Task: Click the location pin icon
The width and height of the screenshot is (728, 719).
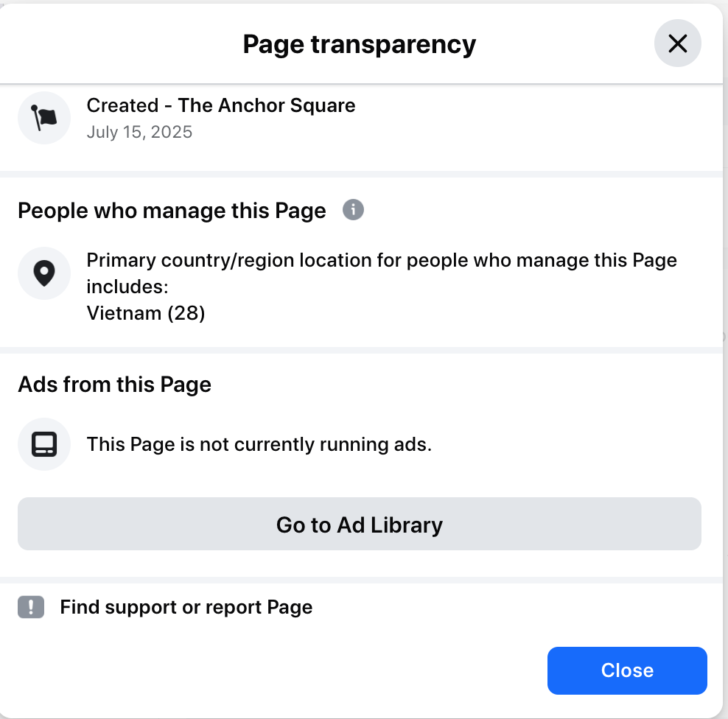Action: coord(44,273)
